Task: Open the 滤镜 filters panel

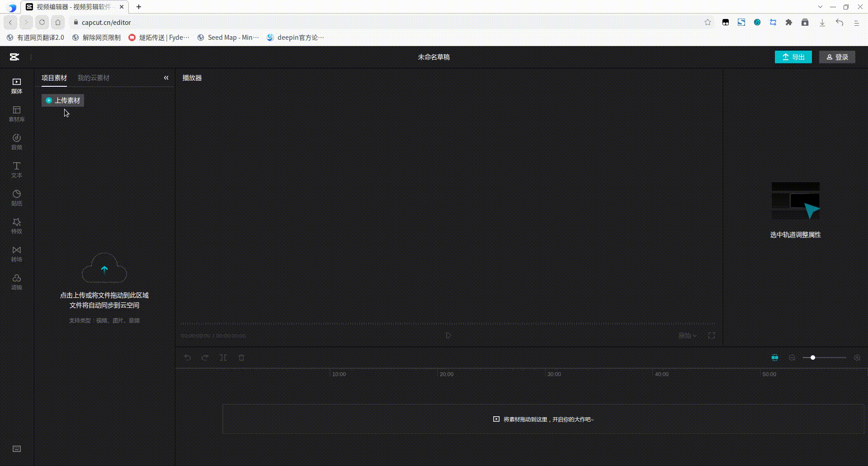Action: [16, 281]
